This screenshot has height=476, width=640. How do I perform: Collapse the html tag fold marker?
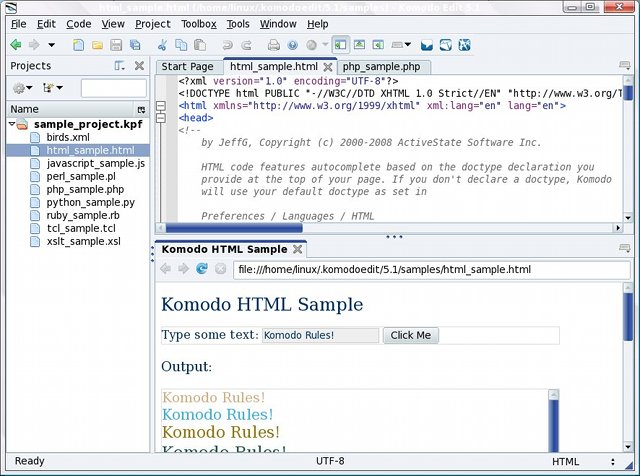[161, 106]
